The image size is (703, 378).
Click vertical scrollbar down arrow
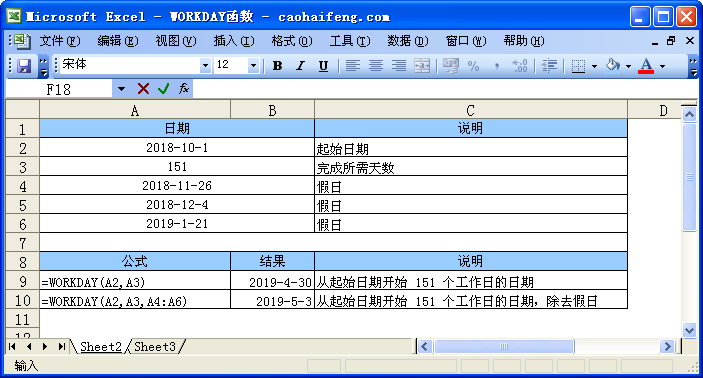pos(689,330)
